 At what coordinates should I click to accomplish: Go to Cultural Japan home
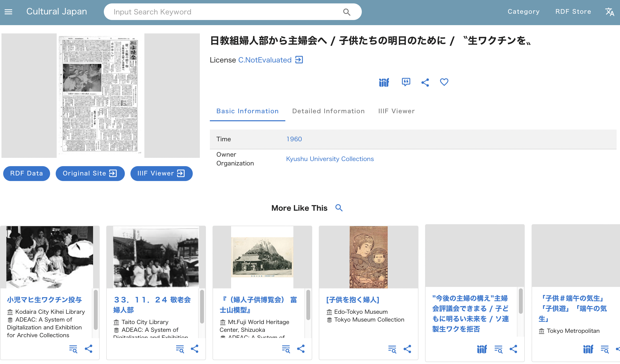57,11
